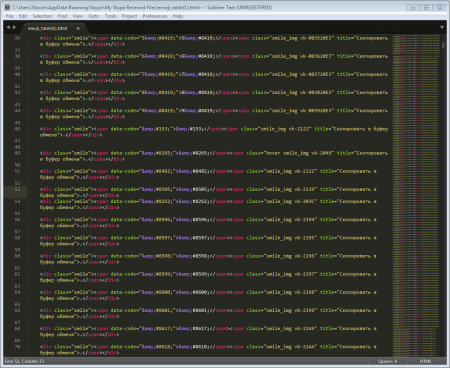Close the Sublime Text window
The width and height of the screenshot is (450, 368).
tap(439, 7)
